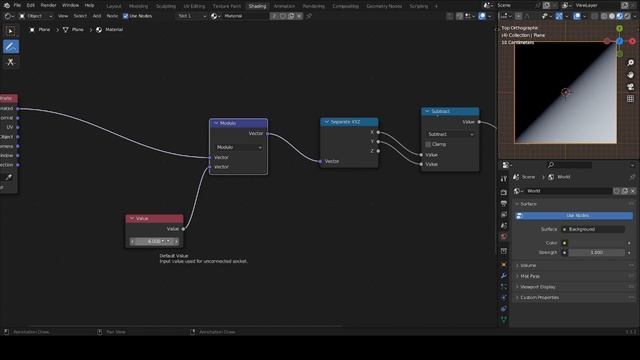Open the Modulo operation dropdown

[x=239, y=147]
